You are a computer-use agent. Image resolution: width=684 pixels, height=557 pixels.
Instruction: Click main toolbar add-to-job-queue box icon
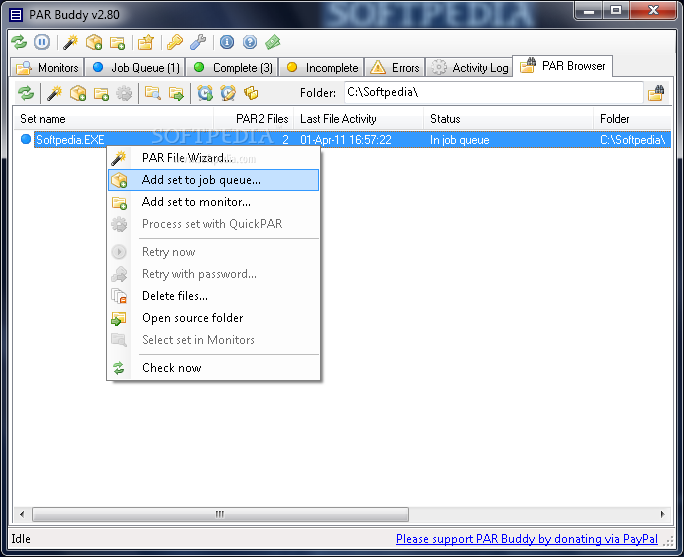click(x=94, y=42)
